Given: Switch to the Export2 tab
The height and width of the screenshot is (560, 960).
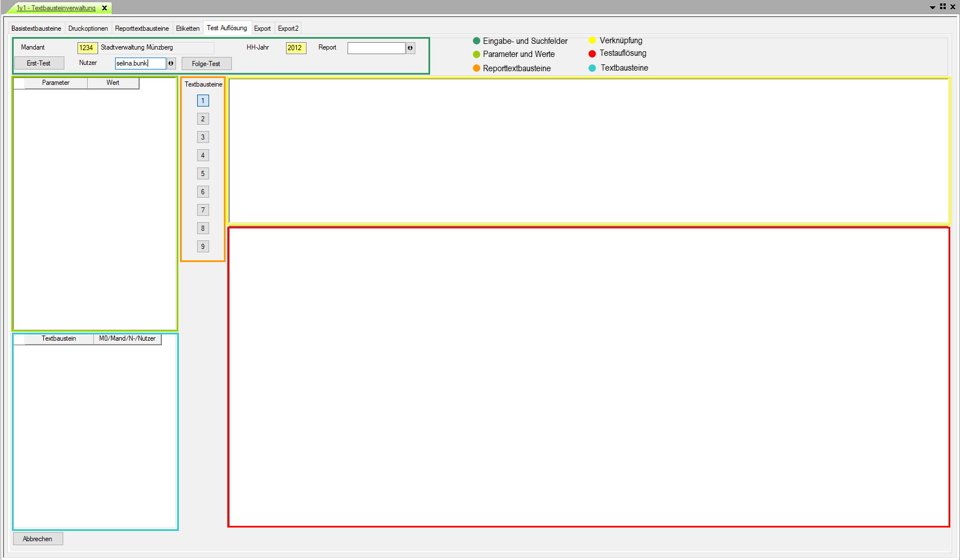Looking at the screenshot, I should (x=288, y=28).
